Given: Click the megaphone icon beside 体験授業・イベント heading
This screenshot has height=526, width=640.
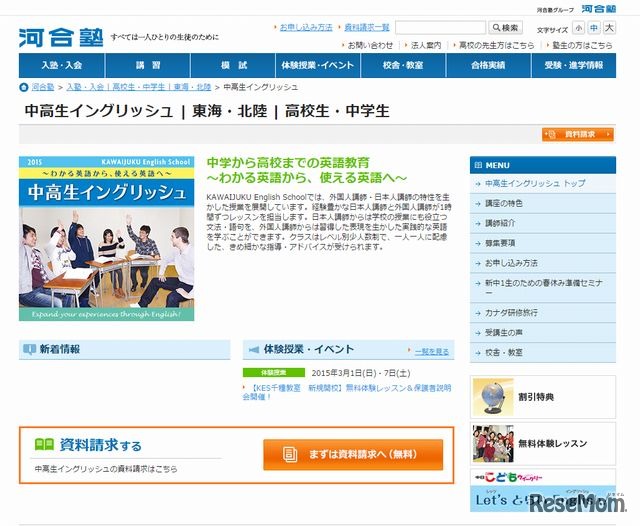Looking at the screenshot, I should (254, 350).
